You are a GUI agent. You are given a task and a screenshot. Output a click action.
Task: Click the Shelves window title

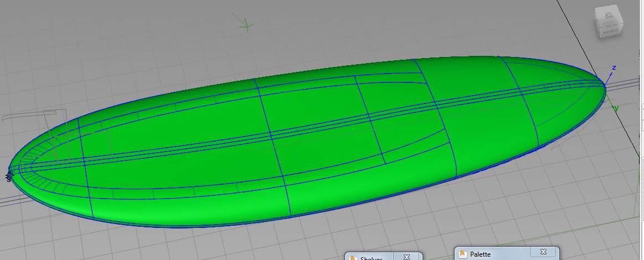371,258
